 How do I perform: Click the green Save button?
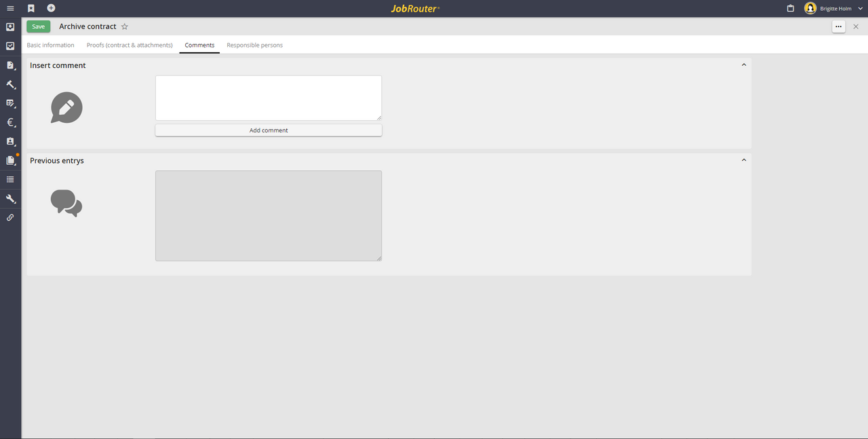[x=38, y=26]
